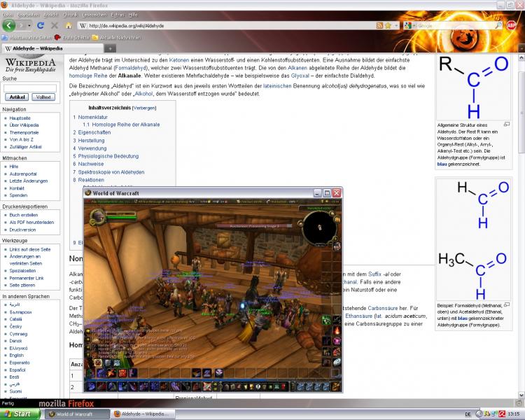Subscribe via the RSS feed icon in address bar
This screenshot has width=525, height=420.
coord(379,25)
